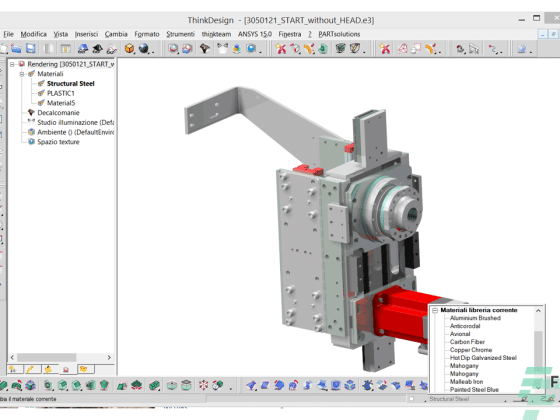The image size is (560, 420).
Task: Click the blue curve path icon
Action: coord(493,49)
